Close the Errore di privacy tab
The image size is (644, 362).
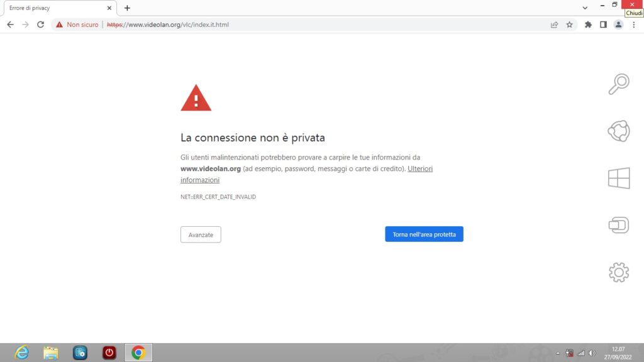[x=109, y=8]
